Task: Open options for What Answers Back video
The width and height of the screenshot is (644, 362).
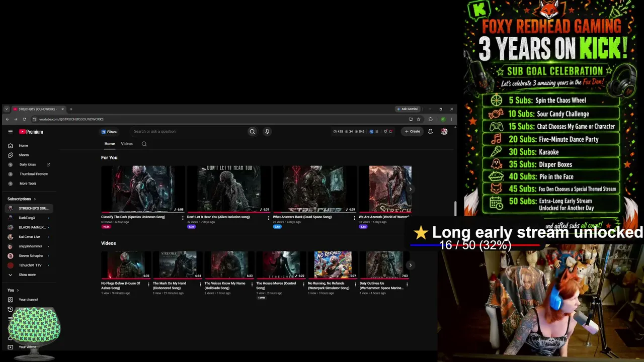Action: 354,218
